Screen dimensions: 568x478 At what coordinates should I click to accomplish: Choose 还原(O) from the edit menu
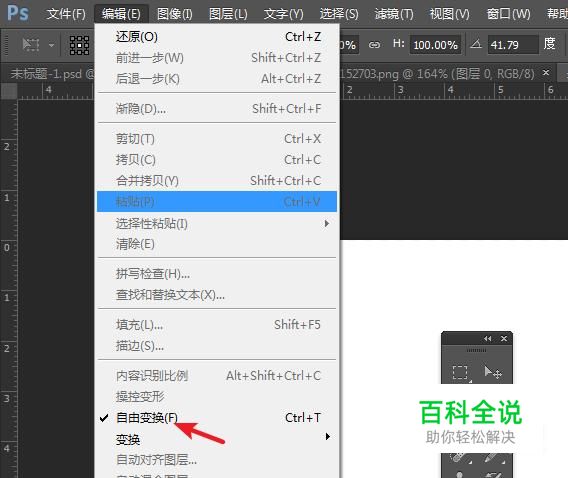(x=217, y=37)
